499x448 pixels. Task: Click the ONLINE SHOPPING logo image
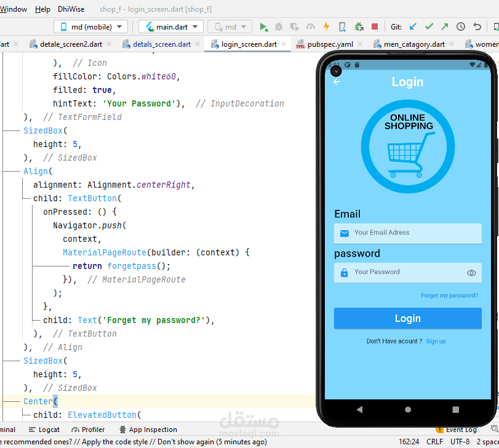click(x=408, y=146)
